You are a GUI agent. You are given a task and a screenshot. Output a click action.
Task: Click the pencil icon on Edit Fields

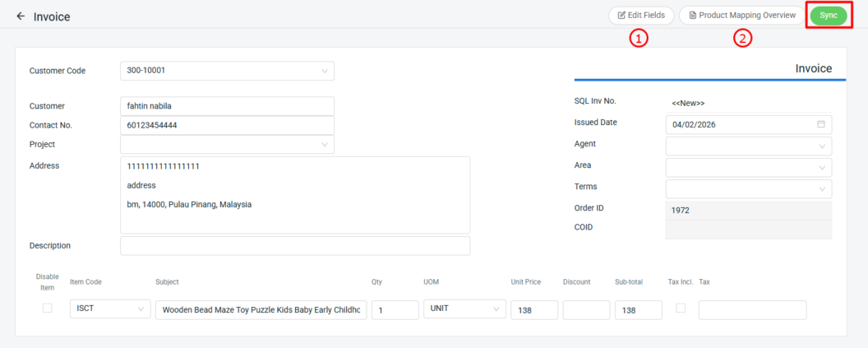[x=621, y=16]
